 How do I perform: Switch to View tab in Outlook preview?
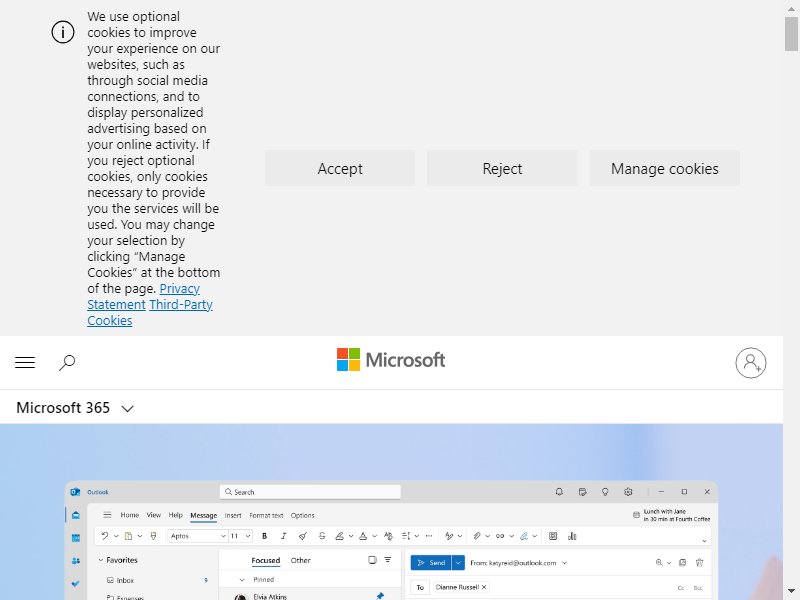[154, 515]
